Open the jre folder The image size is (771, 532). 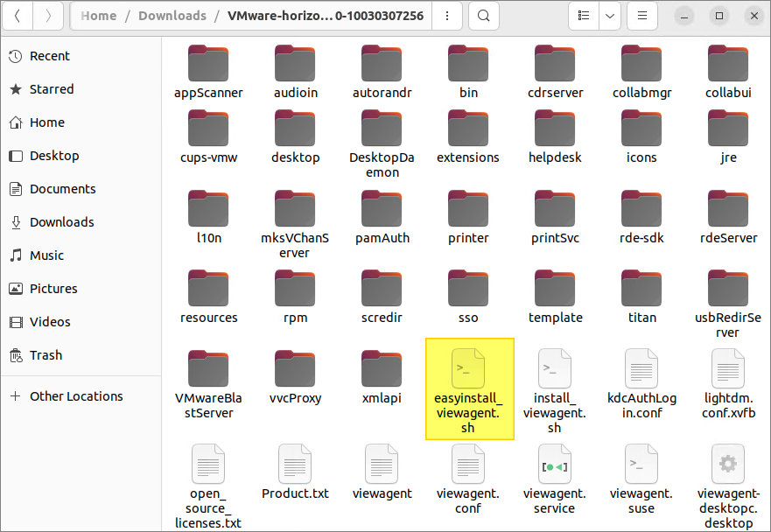(727, 128)
